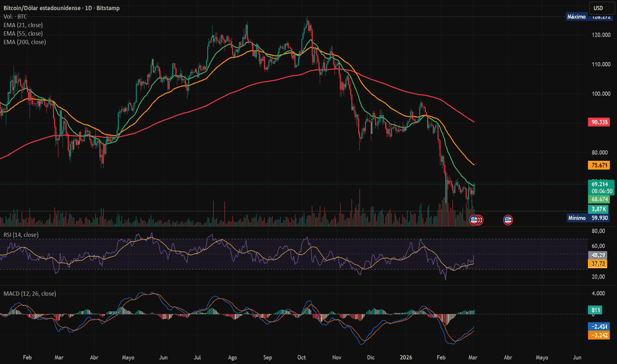Click the US economic event flag near April
The height and width of the screenshot is (364, 617).
(508, 220)
